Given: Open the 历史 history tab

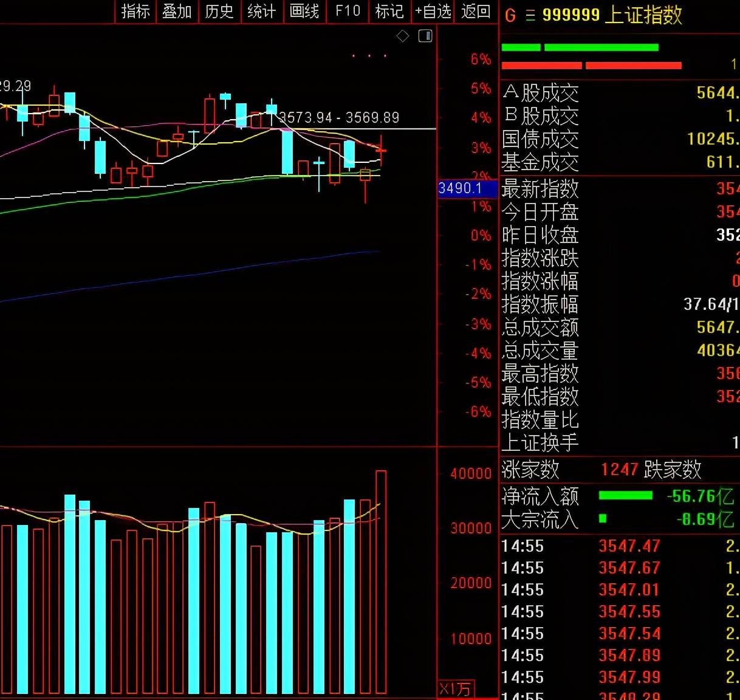Looking at the screenshot, I should click(219, 12).
